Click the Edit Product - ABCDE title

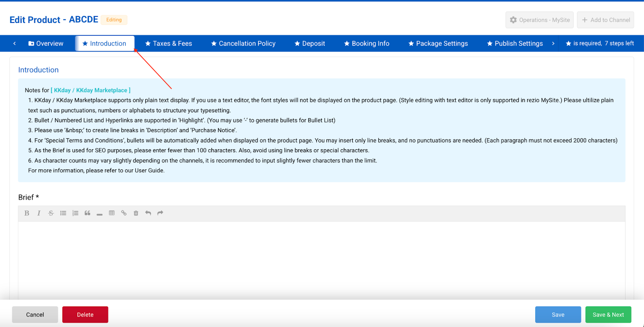click(54, 20)
